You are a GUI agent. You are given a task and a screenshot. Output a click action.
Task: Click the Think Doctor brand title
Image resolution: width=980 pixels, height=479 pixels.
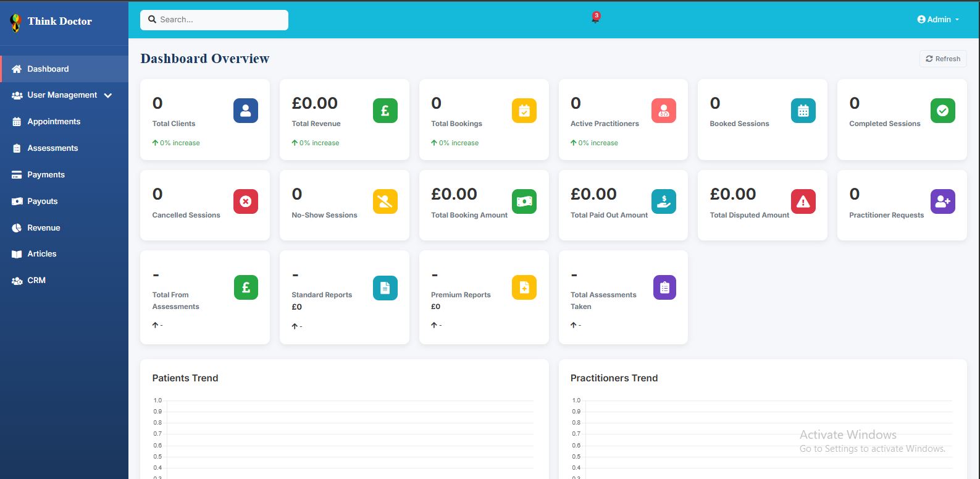[x=59, y=21]
